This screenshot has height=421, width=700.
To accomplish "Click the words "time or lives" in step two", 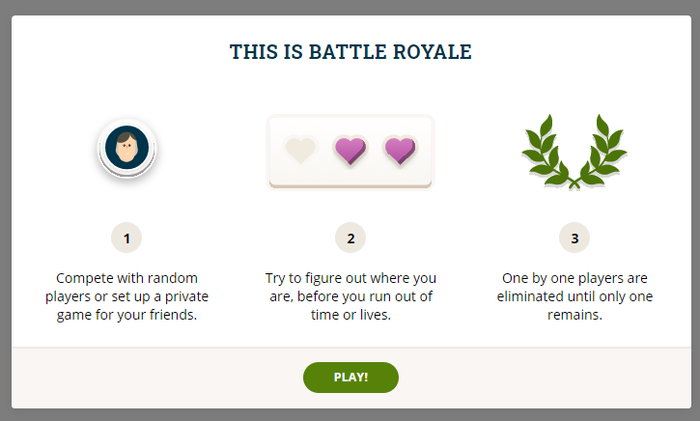I will (x=349, y=314).
